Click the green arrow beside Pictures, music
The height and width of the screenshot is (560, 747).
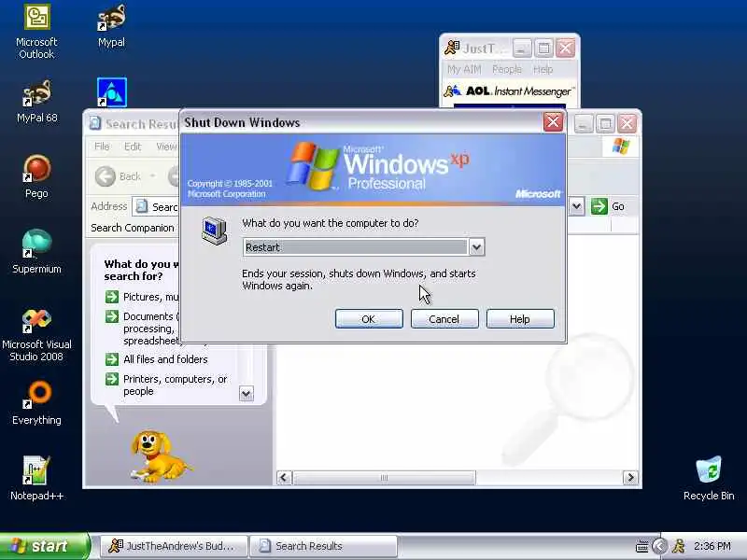pyautogui.click(x=112, y=297)
